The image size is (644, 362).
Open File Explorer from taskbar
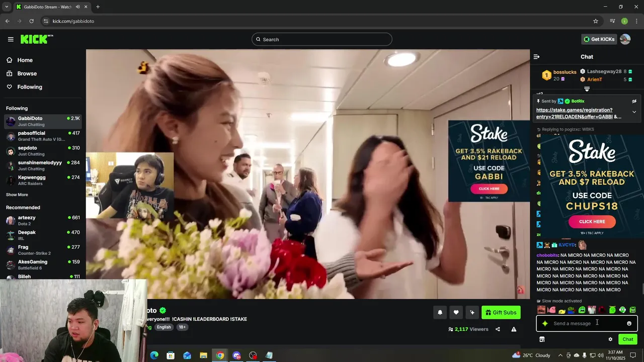(203, 355)
